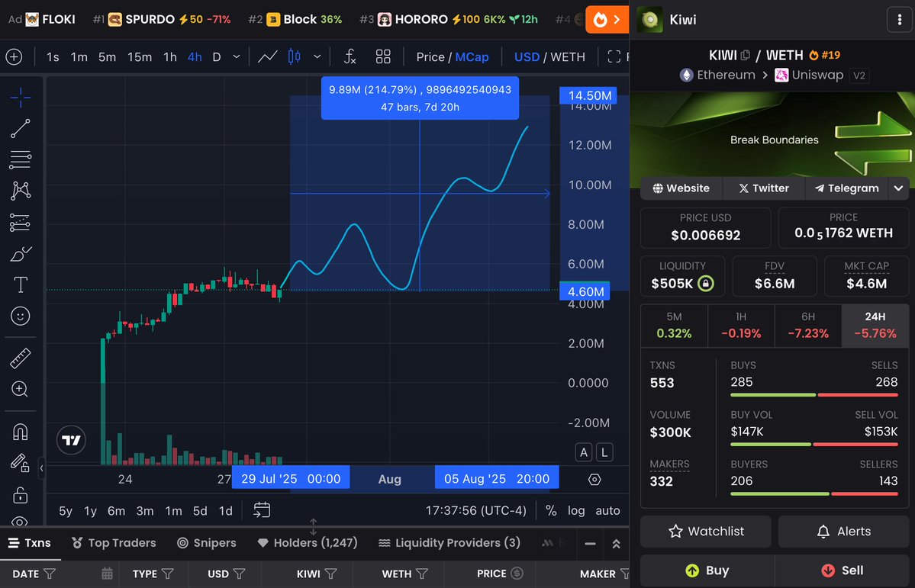This screenshot has width=915, height=588.
Task: Open chart settings hexagon icon
Action: [x=594, y=480]
